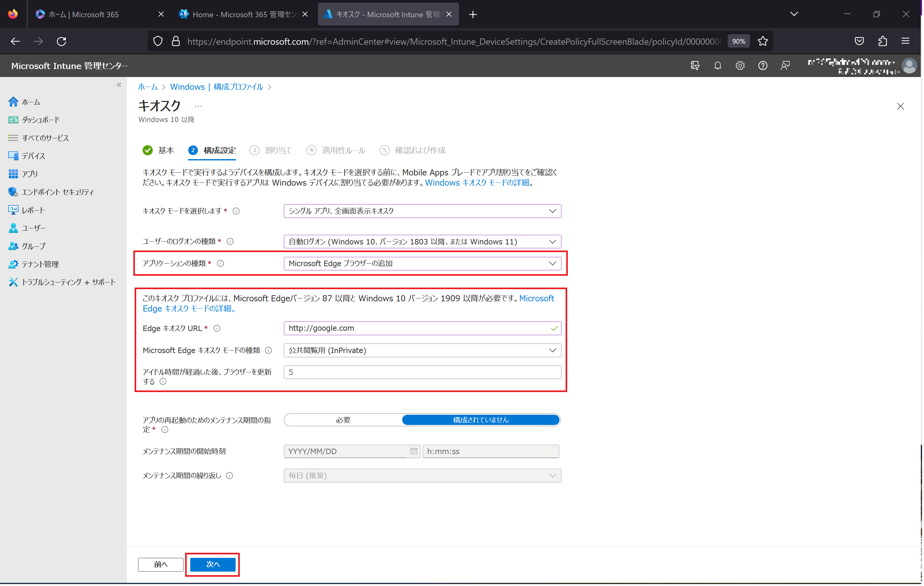Set maintenance window toggle to 構成されていません
Image resolution: width=924 pixels, height=586 pixels.
click(x=482, y=421)
